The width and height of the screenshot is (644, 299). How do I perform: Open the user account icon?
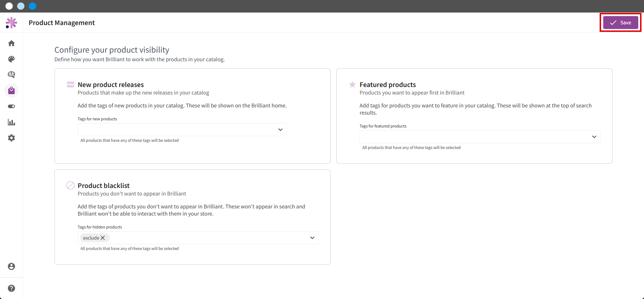(x=11, y=266)
